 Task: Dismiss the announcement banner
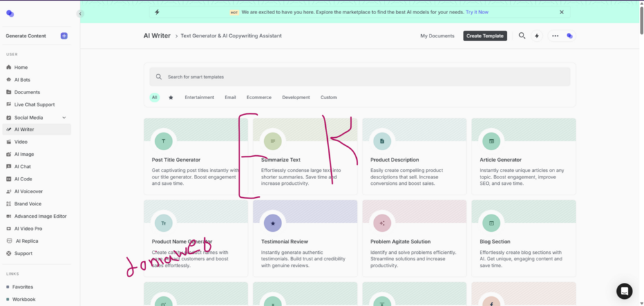click(562, 12)
